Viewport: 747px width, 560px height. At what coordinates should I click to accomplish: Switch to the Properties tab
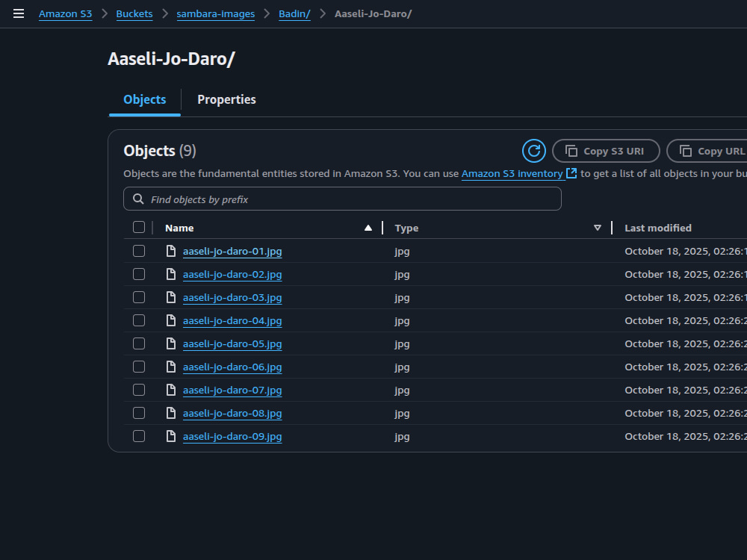(x=226, y=99)
